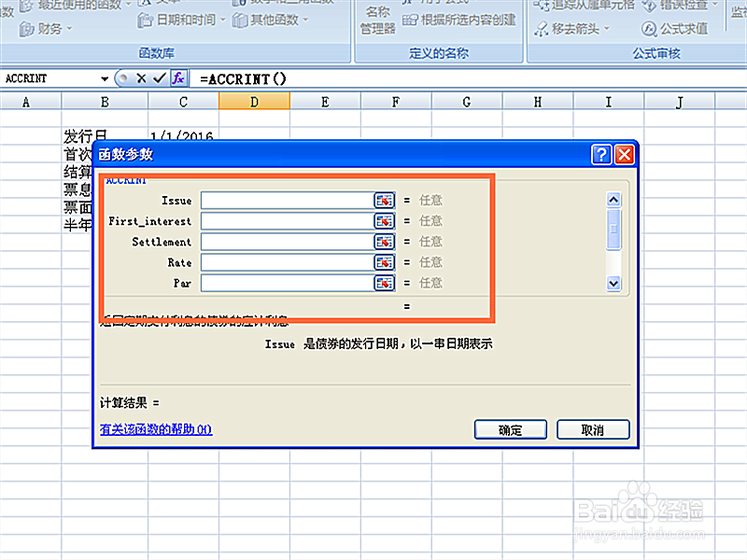Screen dimensions: 747x560
Task: Select column C header
Action: [183, 102]
